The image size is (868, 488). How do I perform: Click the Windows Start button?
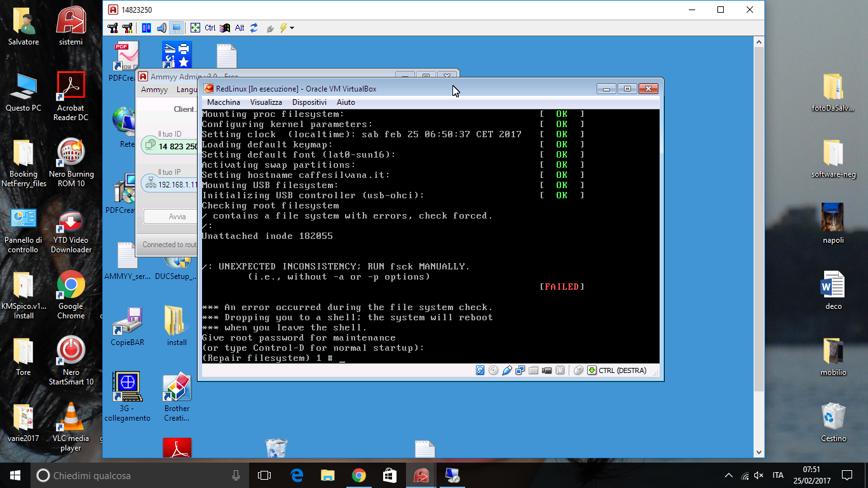15,475
